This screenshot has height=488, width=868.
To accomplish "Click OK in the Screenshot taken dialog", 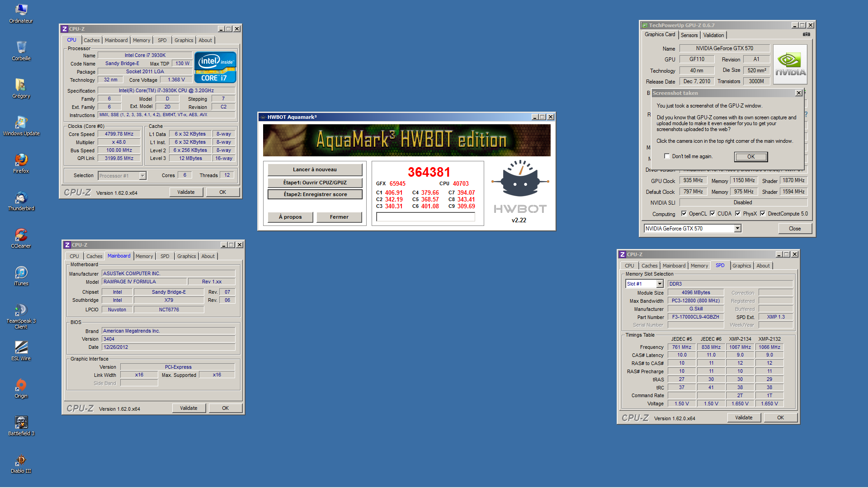I will [x=751, y=157].
